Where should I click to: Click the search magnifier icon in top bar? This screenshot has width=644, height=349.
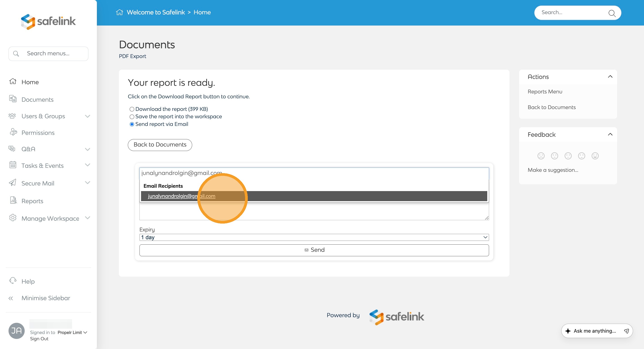[612, 13]
